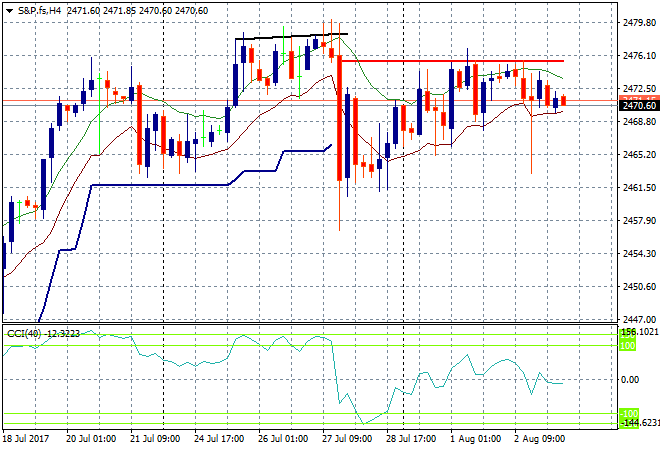Click the 2465.20 price axis label
Screen dimensions: 660x450
point(639,154)
